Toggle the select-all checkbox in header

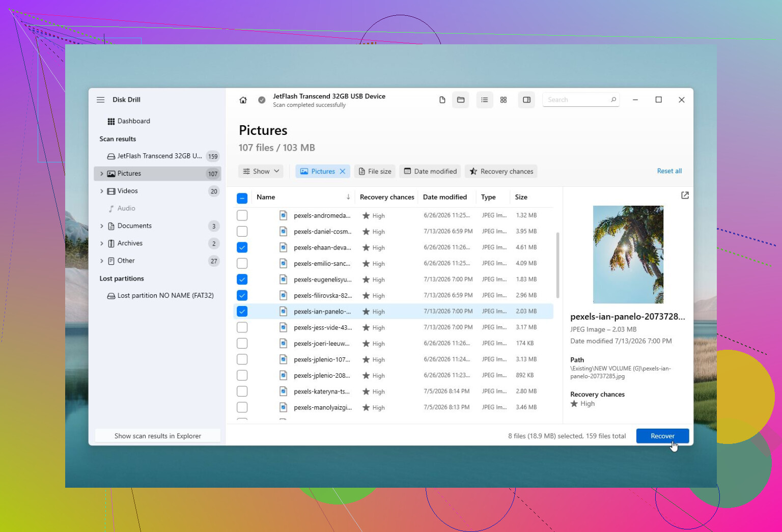242,198
